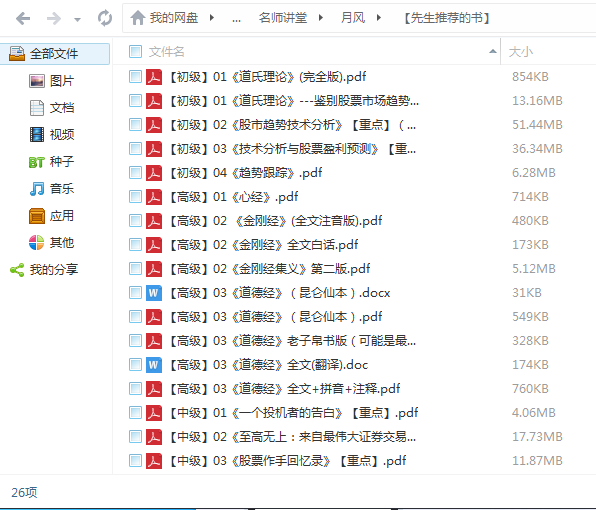Open 其他 category in sidebar
This screenshot has height=510, width=596.
51,243
